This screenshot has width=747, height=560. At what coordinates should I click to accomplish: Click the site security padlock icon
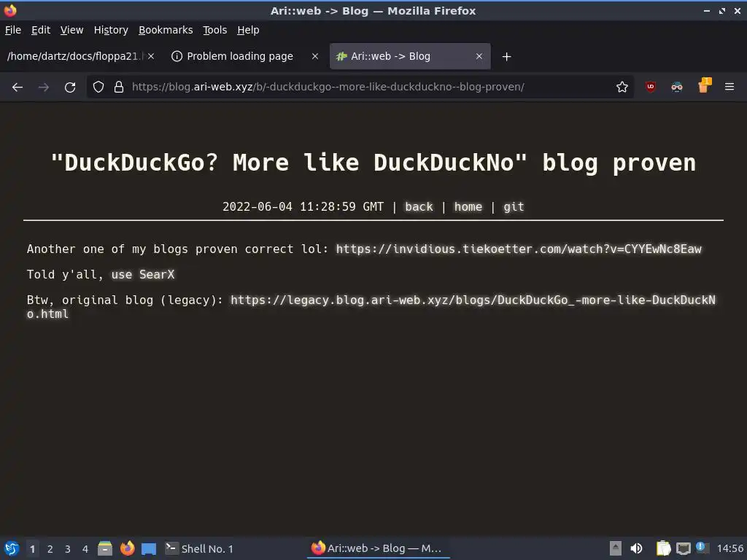119,87
